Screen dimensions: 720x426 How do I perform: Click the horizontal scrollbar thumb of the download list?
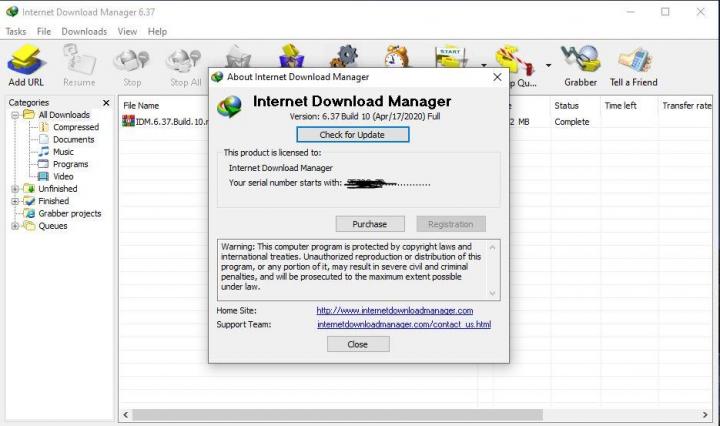pyautogui.click(x=338, y=415)
